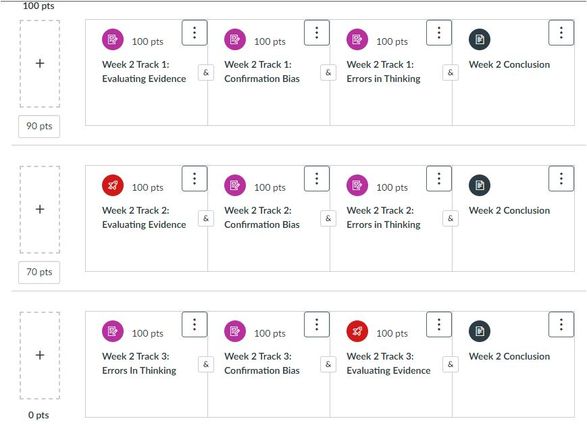Click quiz icon for Track 2 Confirmation Bias
The height and width of the screenshot is (424, 587).
tap(235, 185)
